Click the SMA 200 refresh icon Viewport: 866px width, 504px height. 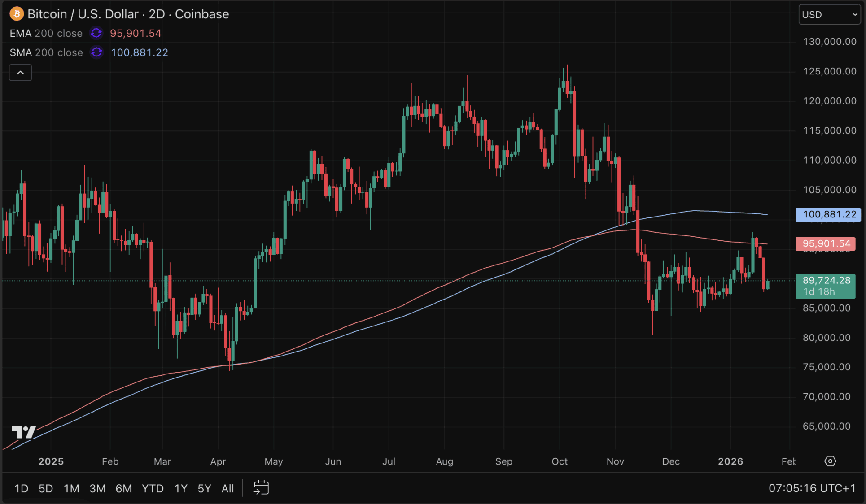coord(96,52)
